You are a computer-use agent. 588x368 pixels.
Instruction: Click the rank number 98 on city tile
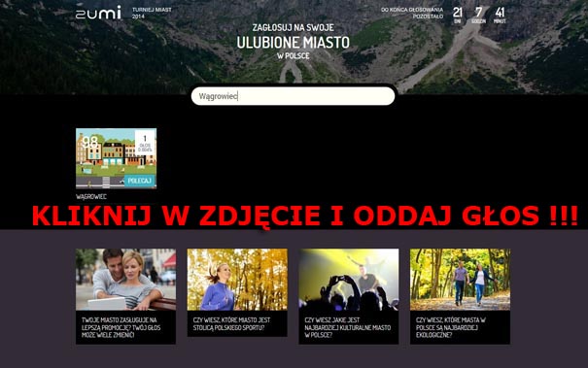pyautogui.click(x=90, y=142)
